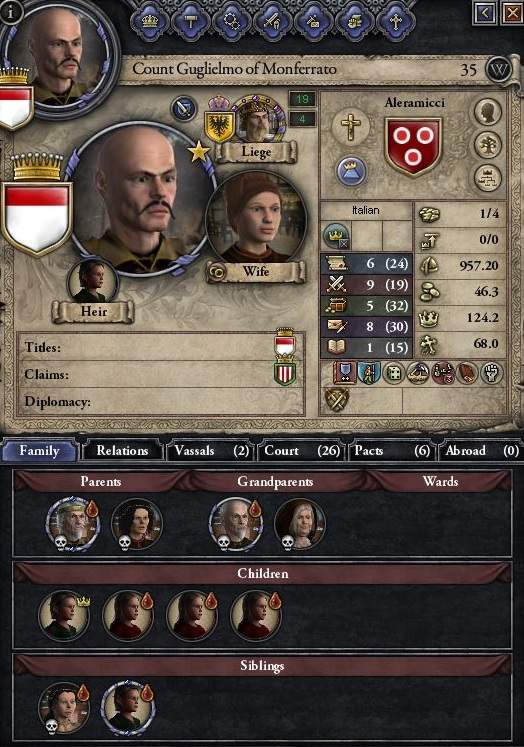Click the first child portrait with crown
The image size is (524, 747).
[x=63, y=615]
